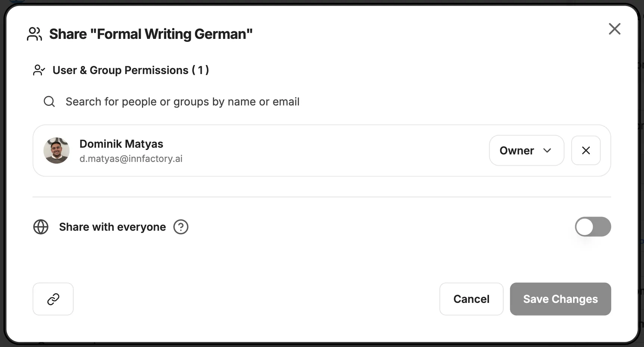Viewport: 644px width, 347px height.
Task: Click the globe icon beside Share with everyone
Action: click(41, 227)
